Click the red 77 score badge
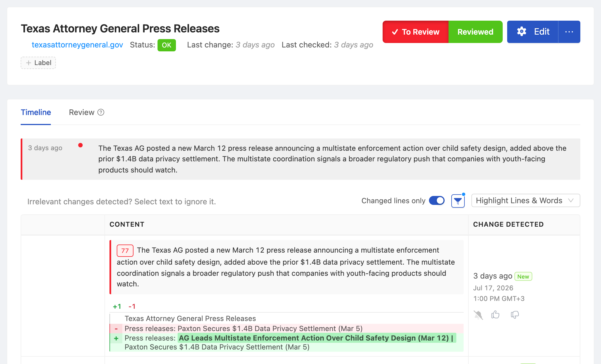601x364 pixels. point(125,251)
